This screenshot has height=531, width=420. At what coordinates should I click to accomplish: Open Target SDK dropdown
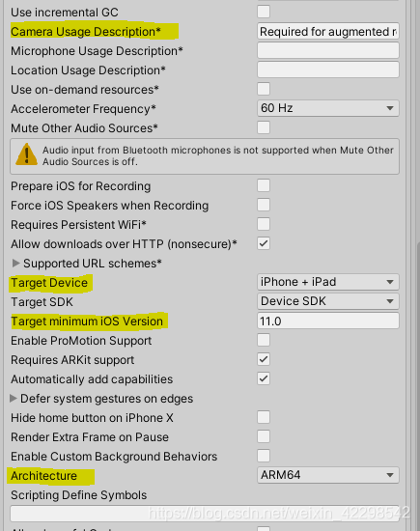[328, 301]
